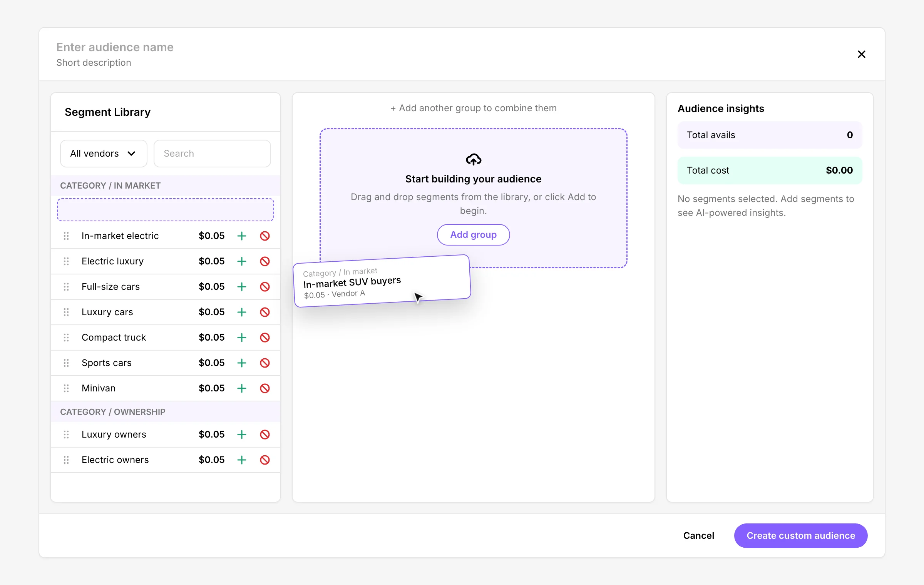The height and width of the screenshot is (585, 924).
Task: Click the Electric owners segment name
Action: click(x=115, y=460)
